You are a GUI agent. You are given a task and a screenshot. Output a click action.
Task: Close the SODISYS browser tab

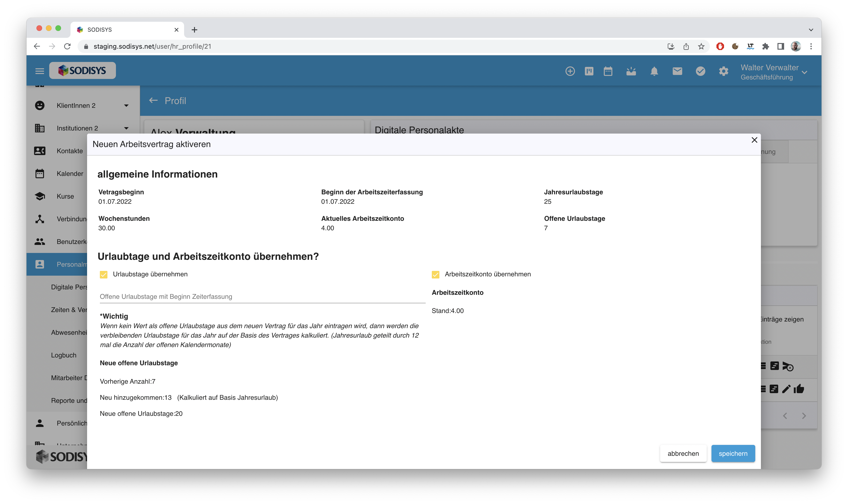177,30
